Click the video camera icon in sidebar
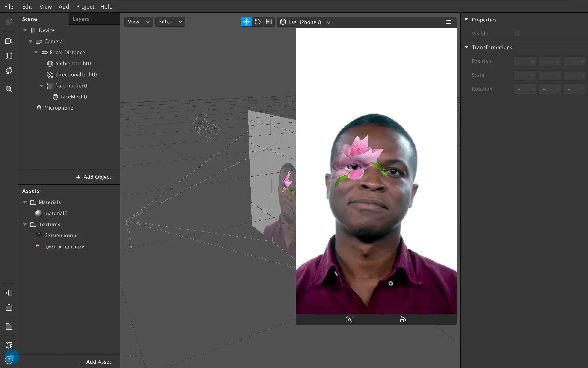 [9, 41]
